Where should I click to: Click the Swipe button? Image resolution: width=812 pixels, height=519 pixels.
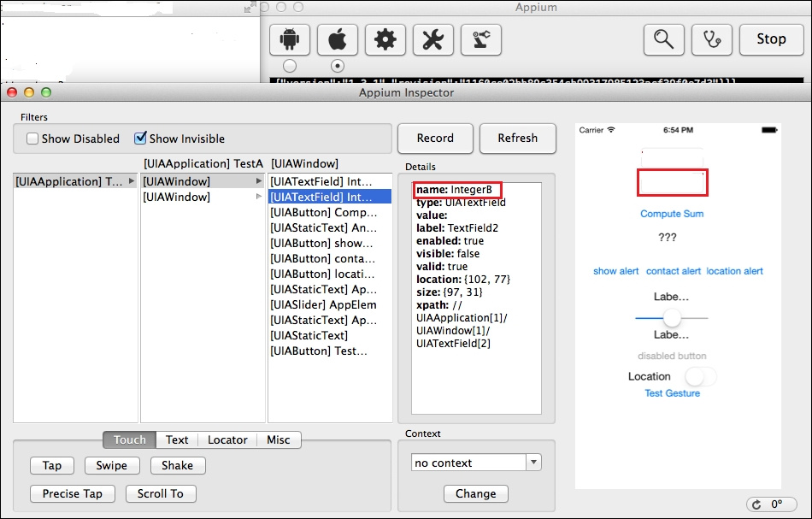(112, 465)
